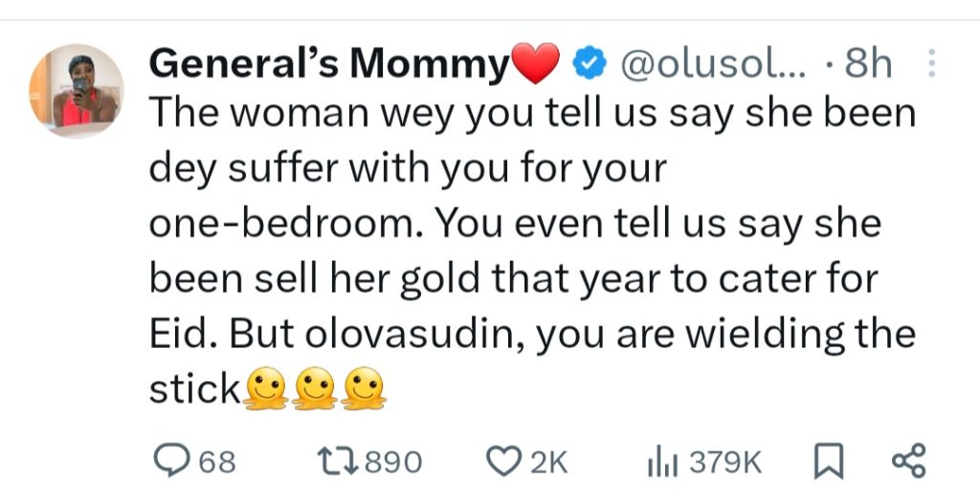Like the tweet with the heart icon
This screenshot has height=503, width=980.
502,462
